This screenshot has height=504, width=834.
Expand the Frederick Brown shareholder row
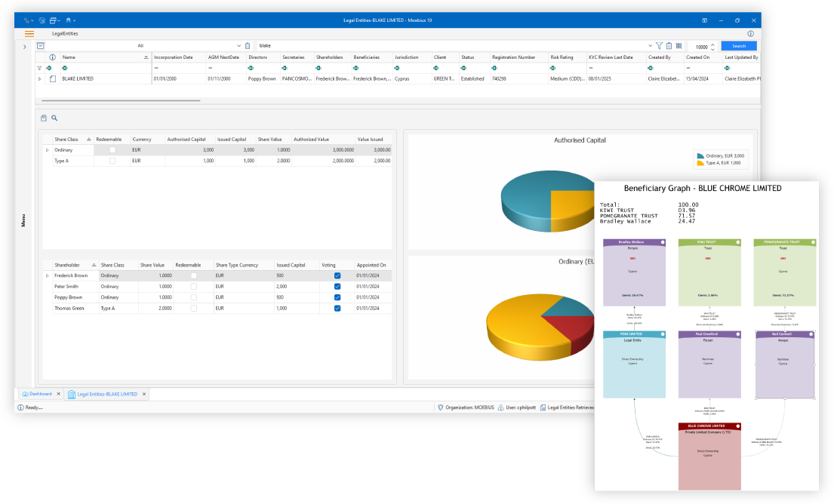(x=48, y=275)
